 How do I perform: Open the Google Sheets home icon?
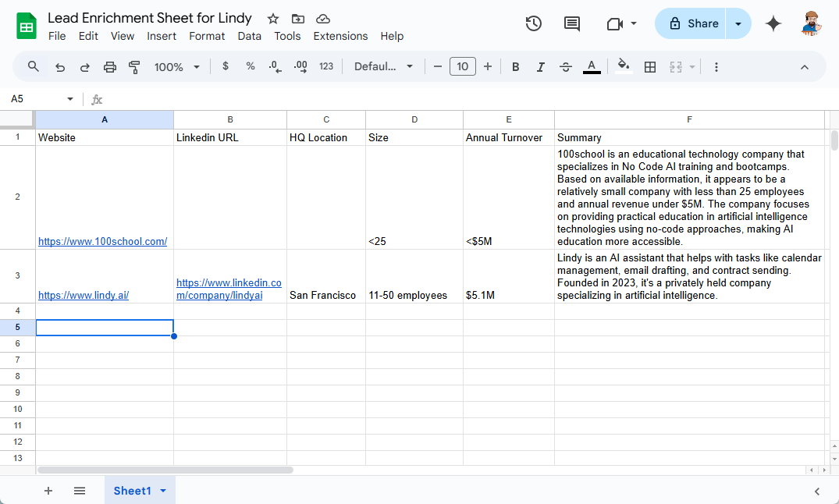point(27,26)
